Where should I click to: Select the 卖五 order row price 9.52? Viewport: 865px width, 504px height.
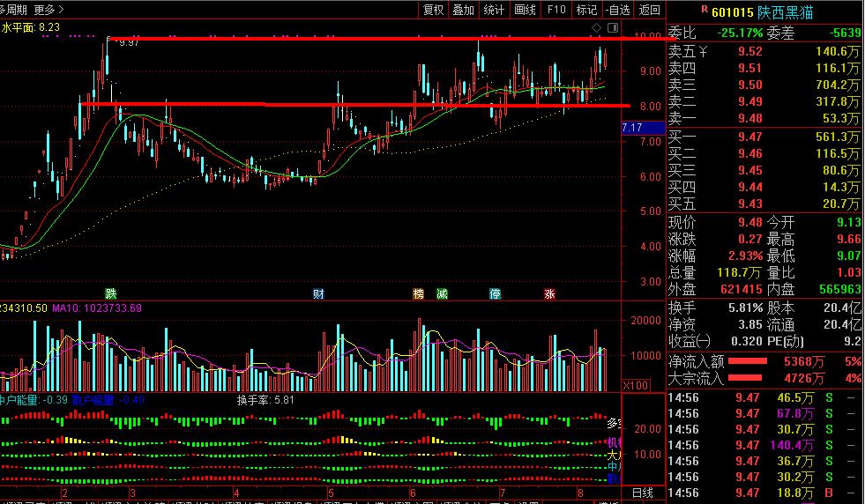(x=750, y=51)
